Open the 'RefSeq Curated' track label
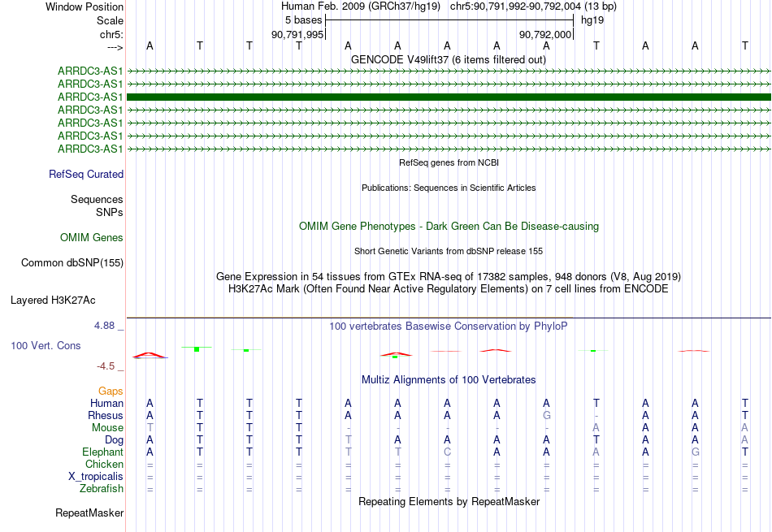 [86, 174]
